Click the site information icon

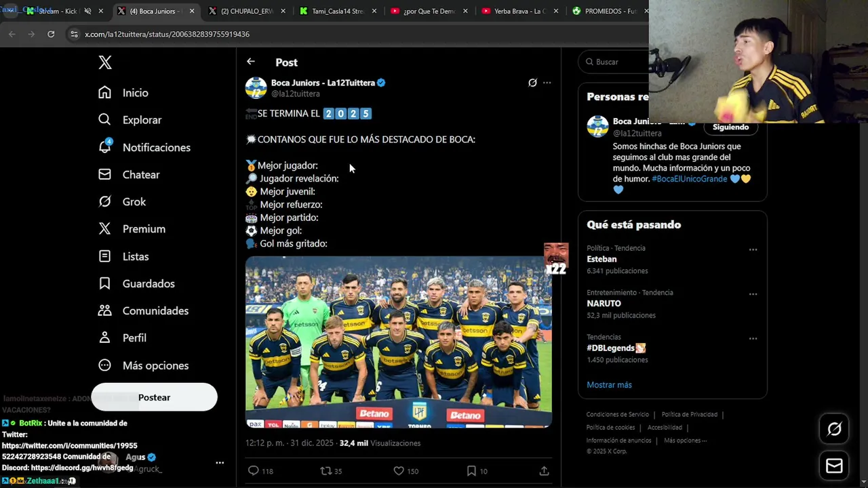pos(74,34)
